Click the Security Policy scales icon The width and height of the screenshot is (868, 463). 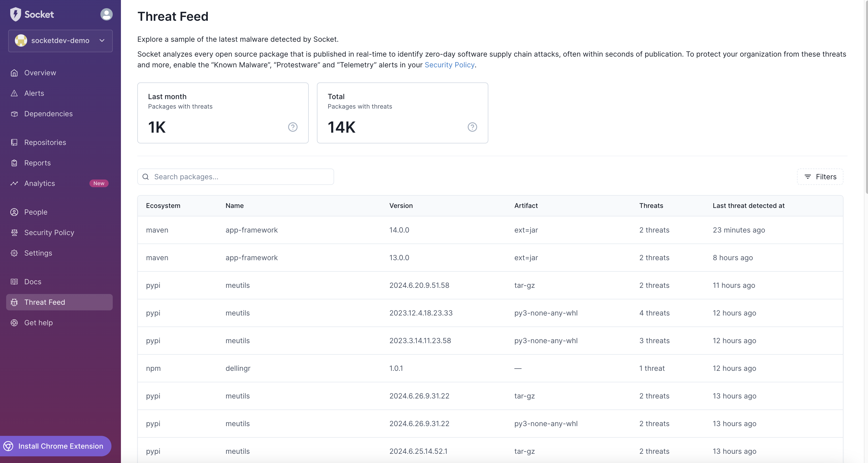(x=14, y=233)
